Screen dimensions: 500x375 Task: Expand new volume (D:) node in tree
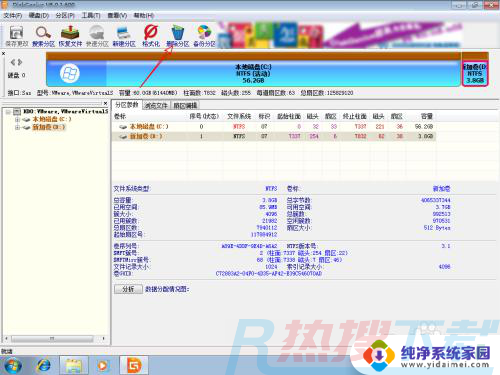point(17,127)
